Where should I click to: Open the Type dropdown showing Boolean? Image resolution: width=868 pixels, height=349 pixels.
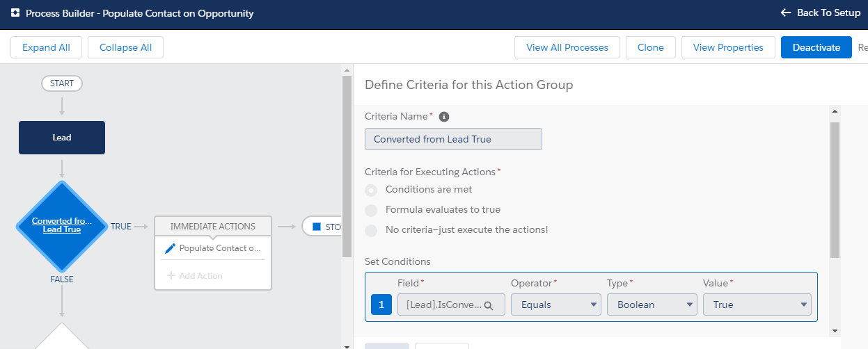652,305
